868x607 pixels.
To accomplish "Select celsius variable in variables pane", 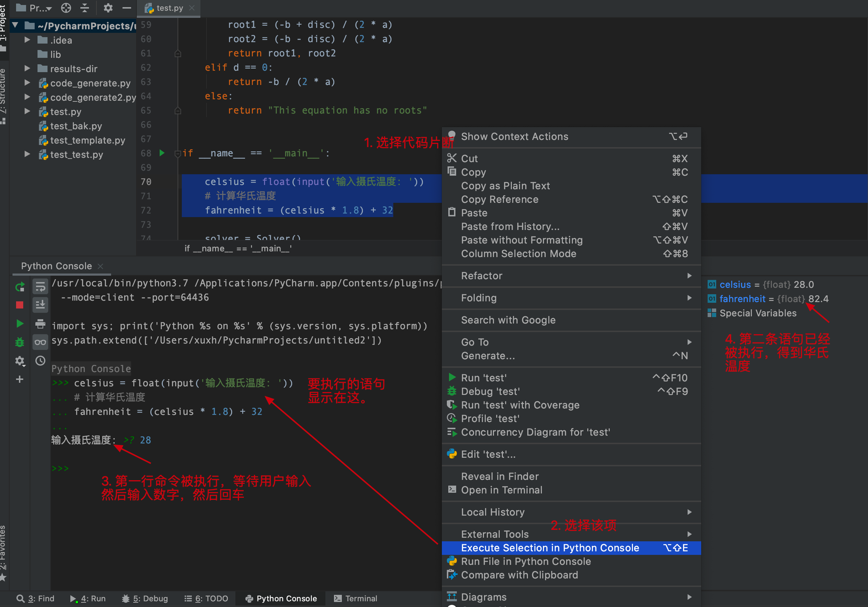I will 760,284.
